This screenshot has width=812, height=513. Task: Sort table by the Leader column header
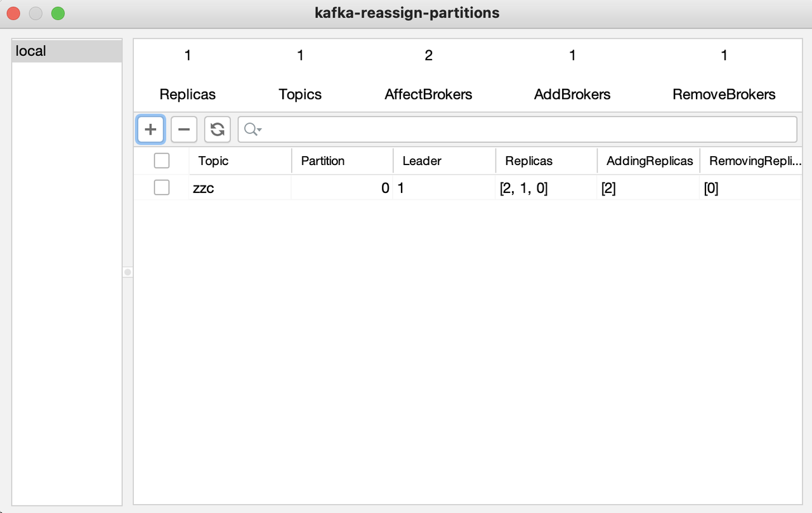(421, 161)
